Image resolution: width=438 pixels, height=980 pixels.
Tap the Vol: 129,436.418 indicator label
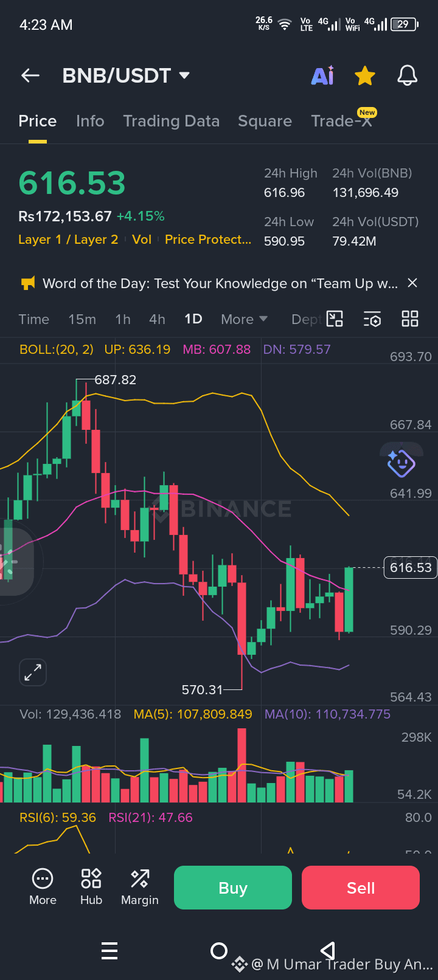(x=70, y=714)
